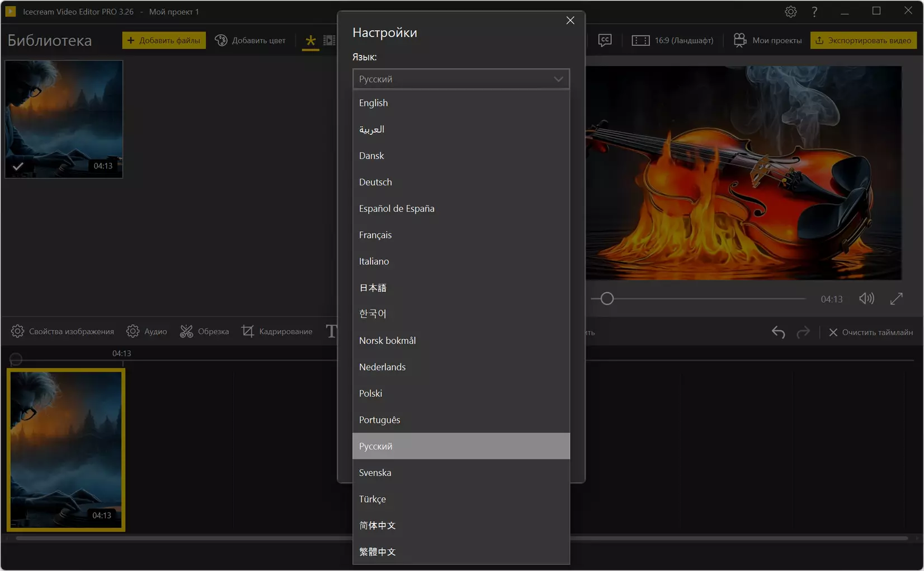Toggle the closed captions CC icon
This screenshot has height=571, width=924.
point(605,40)
